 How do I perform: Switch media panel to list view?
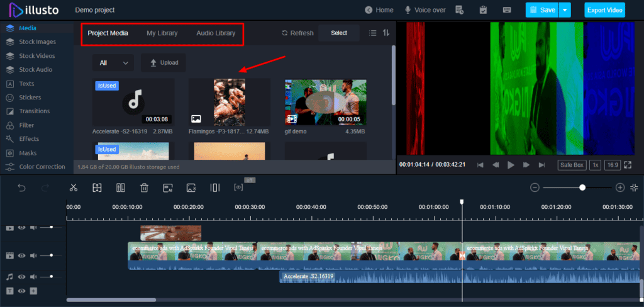[372, 33]
